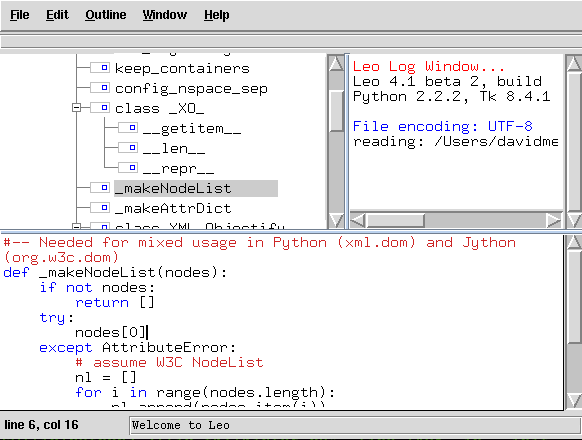Click the body pane vertical scrollbar thumb

(x=574, y=297)
